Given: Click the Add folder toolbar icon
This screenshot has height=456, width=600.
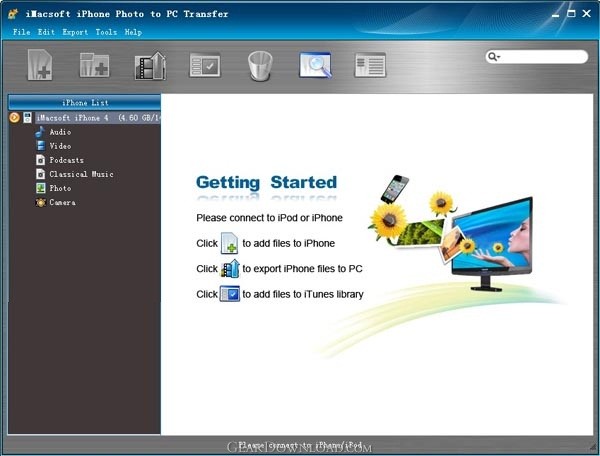Looking at the screenshot, I should coord(94,65).
